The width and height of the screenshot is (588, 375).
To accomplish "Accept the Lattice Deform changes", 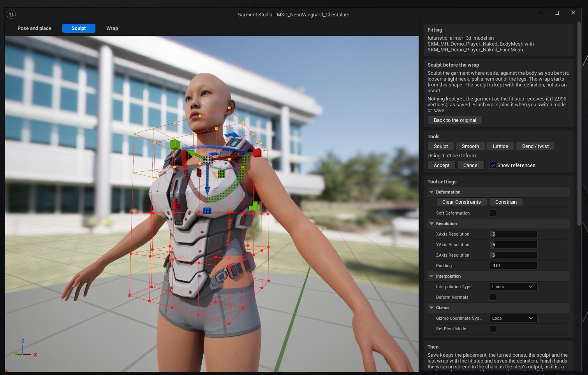I will click(442, 165).
